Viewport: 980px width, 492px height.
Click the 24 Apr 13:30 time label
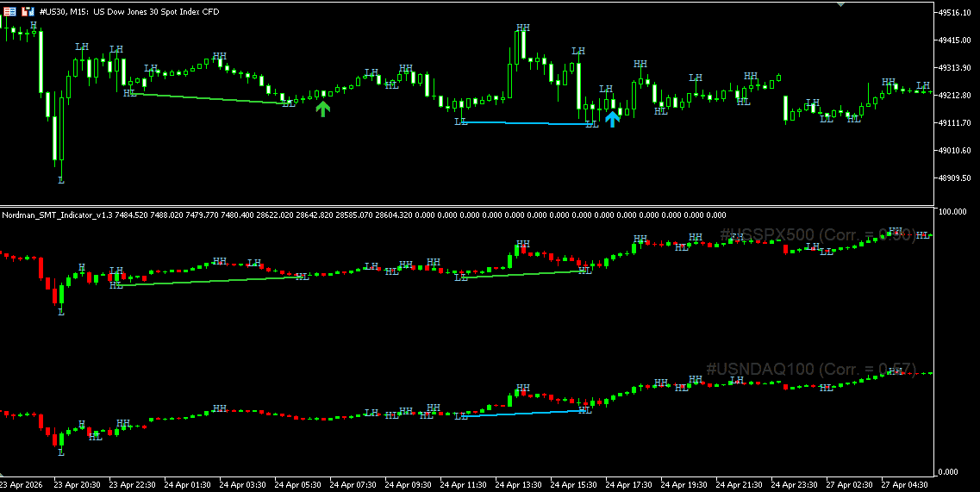click(517, 484)
